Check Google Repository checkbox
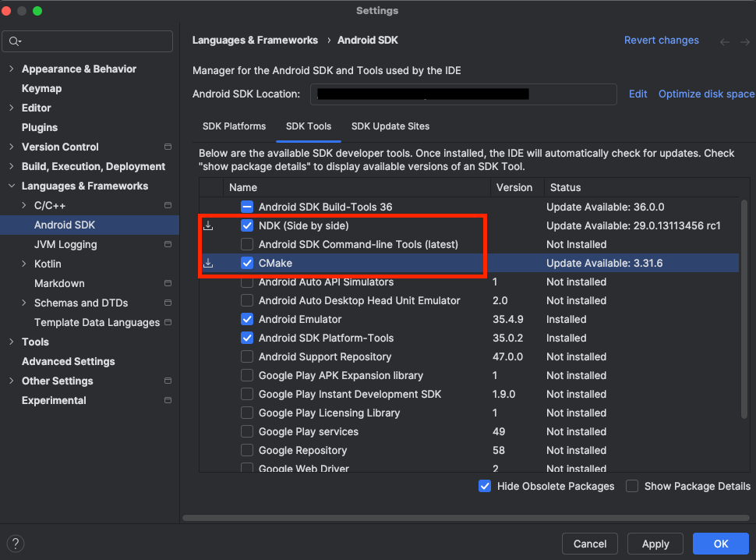 [x=247, y=451]
